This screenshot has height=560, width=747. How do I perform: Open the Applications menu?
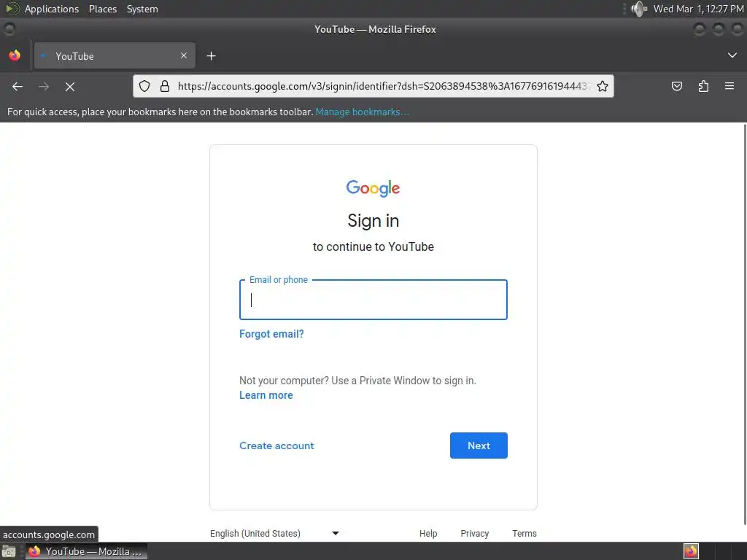[52, 9]
